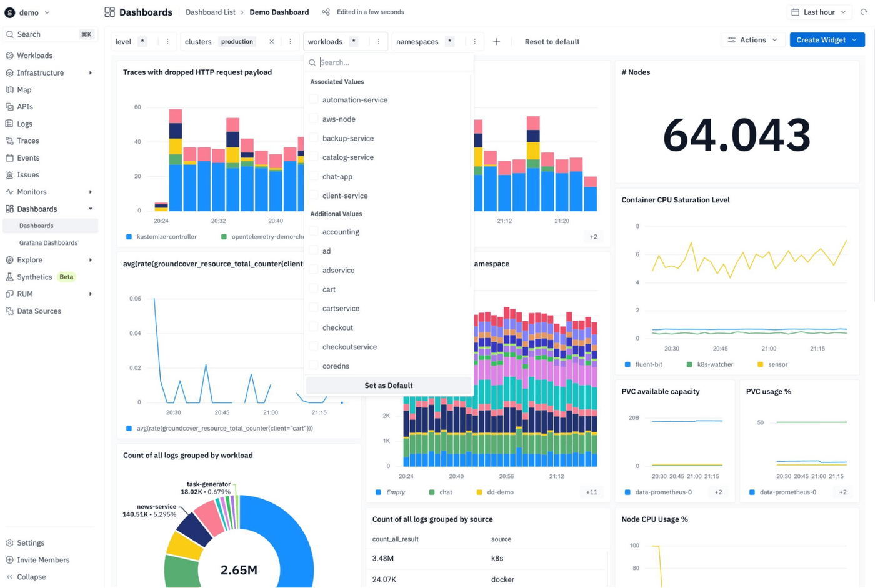Collapse the Dashboards sidebar section
The height and width of the screenshot is (588, 875).
pyautogui.click(x=91, y=209)
